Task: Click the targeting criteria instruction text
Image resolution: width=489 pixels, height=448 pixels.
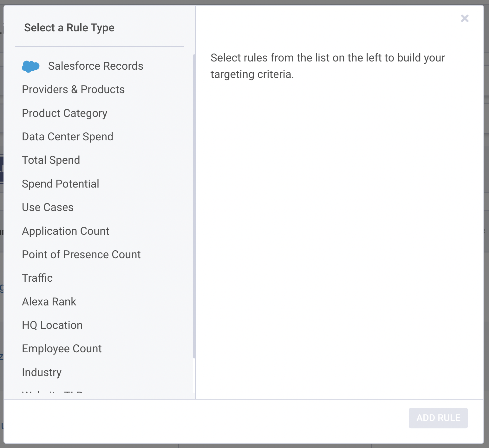Action: (328, 66)
